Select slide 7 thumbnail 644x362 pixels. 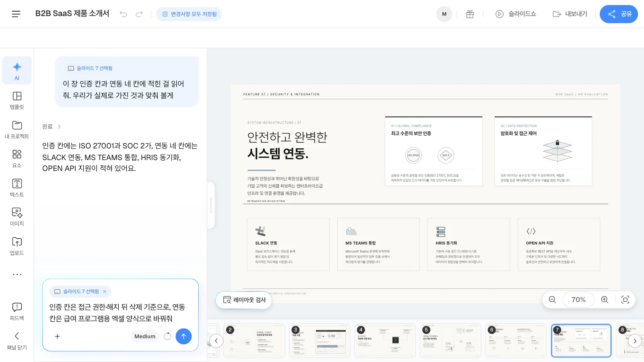point(581,341)
